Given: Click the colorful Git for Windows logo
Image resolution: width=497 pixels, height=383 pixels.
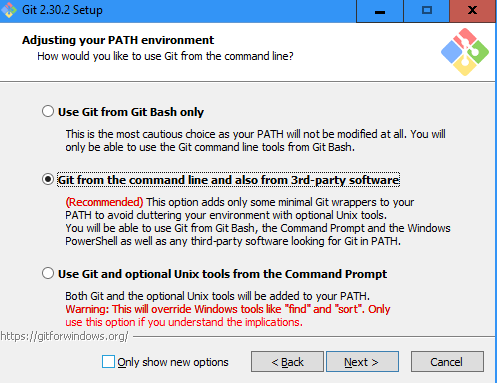Looking at the screenshot, I should click(465, 52).
